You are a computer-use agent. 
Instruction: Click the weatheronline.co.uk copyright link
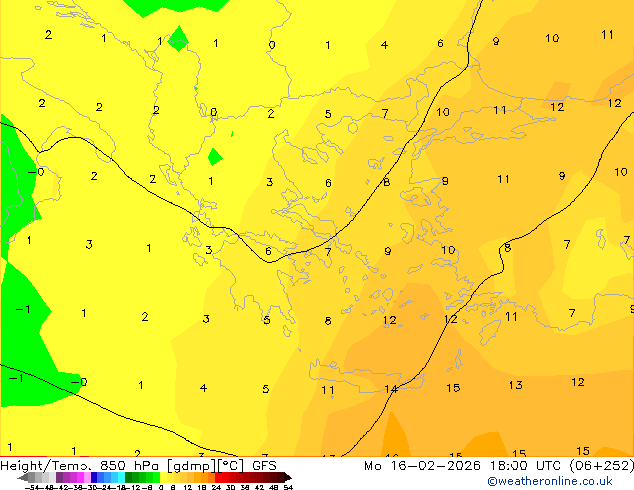(x=550, y=481)
